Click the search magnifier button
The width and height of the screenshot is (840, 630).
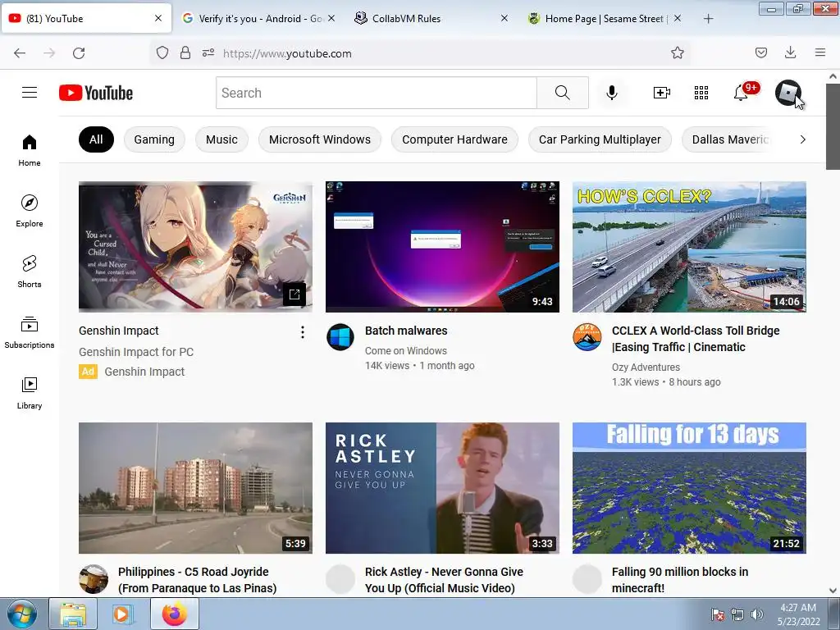click(563, 93)
